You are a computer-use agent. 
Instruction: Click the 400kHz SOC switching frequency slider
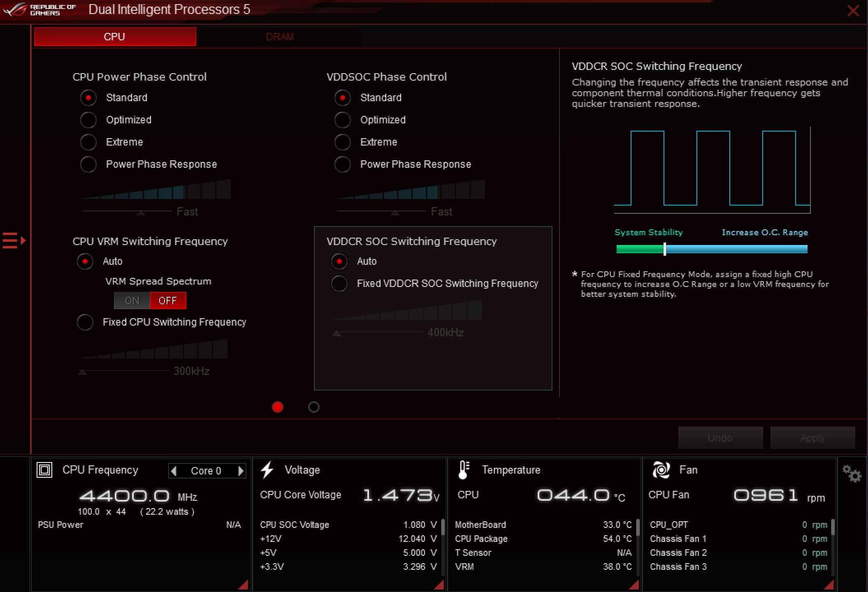click(378, 333)
